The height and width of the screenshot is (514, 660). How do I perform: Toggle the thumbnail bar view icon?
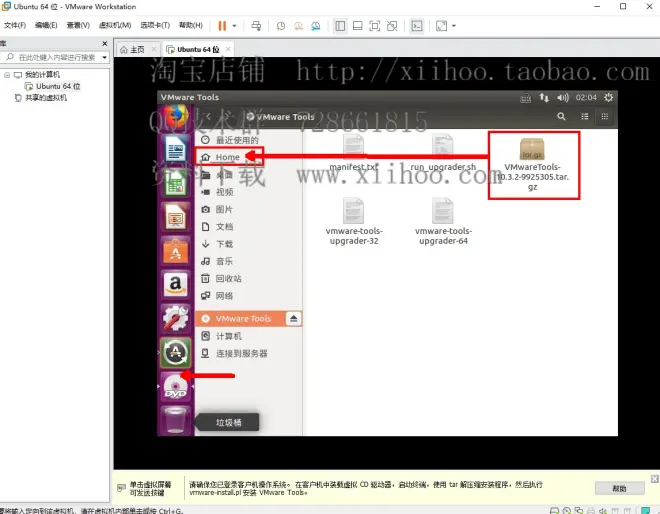coord(357,26)
